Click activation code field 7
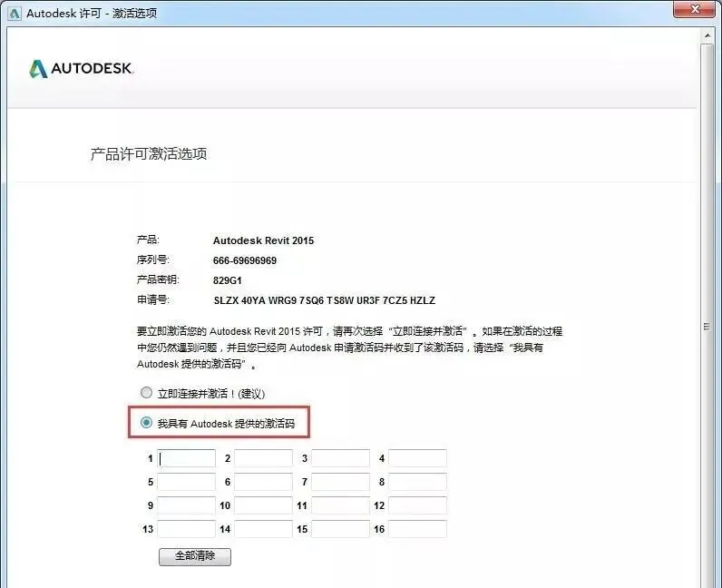 (341, 482)
